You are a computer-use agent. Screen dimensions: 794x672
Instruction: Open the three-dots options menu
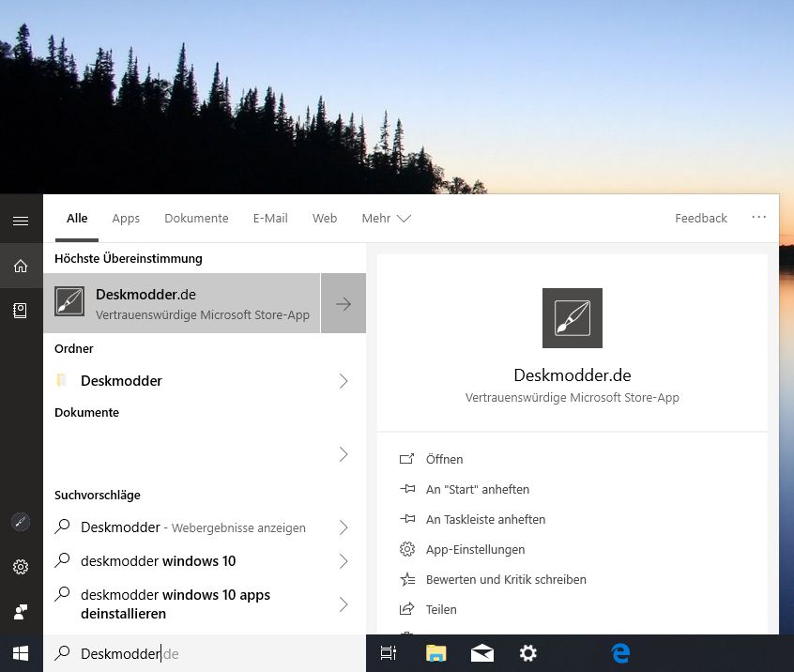tap(758, 217)
